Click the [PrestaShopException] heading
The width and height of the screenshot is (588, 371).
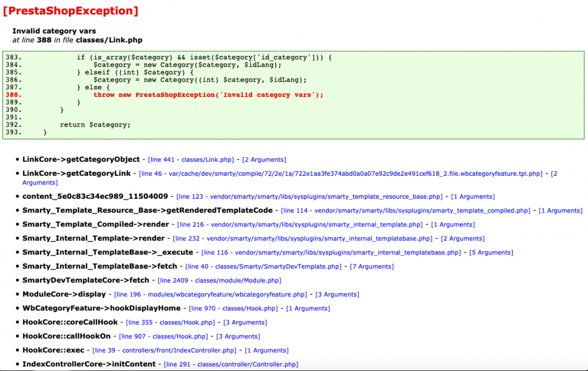71,11
